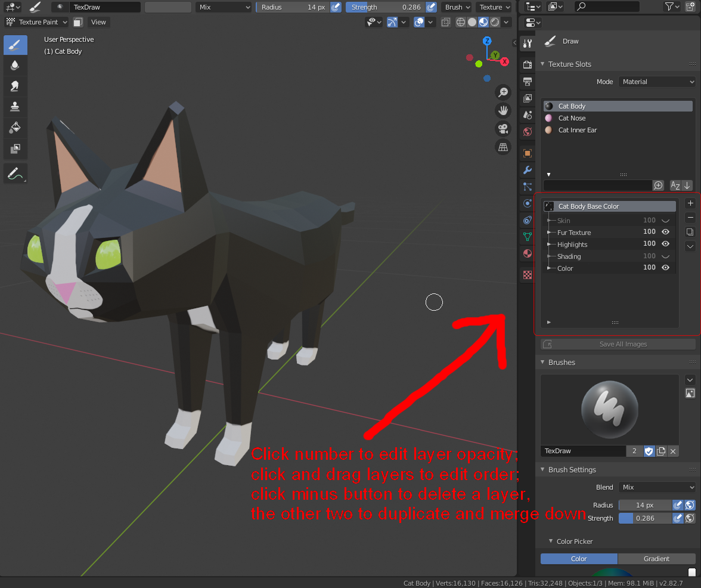The width and height of the screenshot is (701, 588).
Task: Open Particles properties tab
Action: click(x=528, y=187)
